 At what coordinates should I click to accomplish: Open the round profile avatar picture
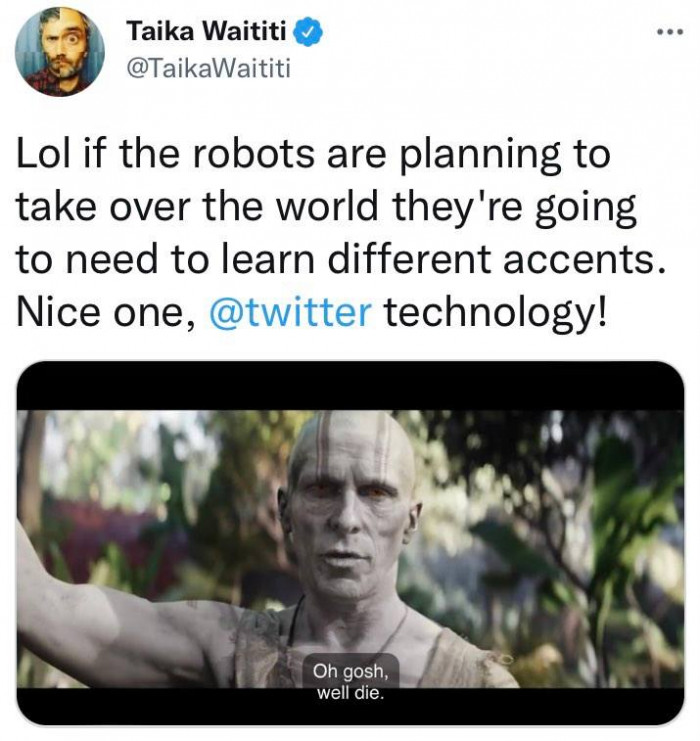pyautogui.click(x=60, y=52)
